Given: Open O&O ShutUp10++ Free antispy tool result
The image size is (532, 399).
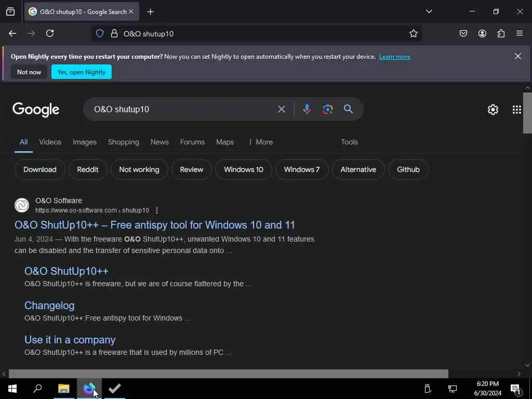Looking at the screenshot, I should (155, 225).
